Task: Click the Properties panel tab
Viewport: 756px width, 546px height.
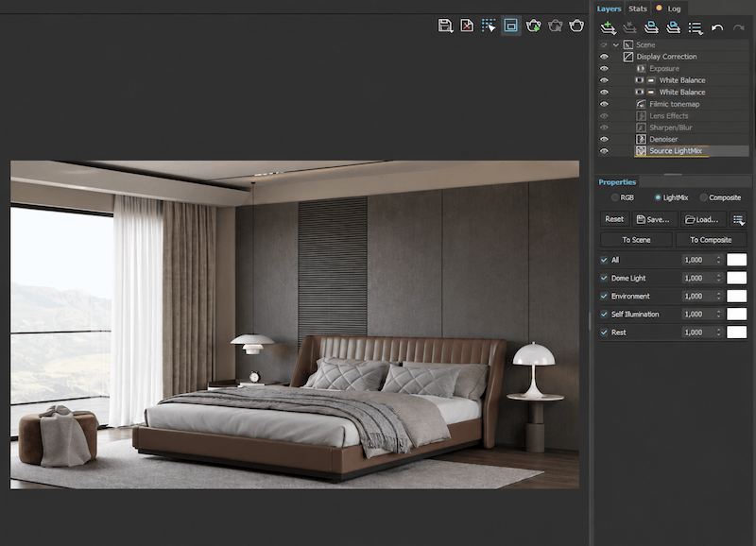Action: click(x=617, y=182)
